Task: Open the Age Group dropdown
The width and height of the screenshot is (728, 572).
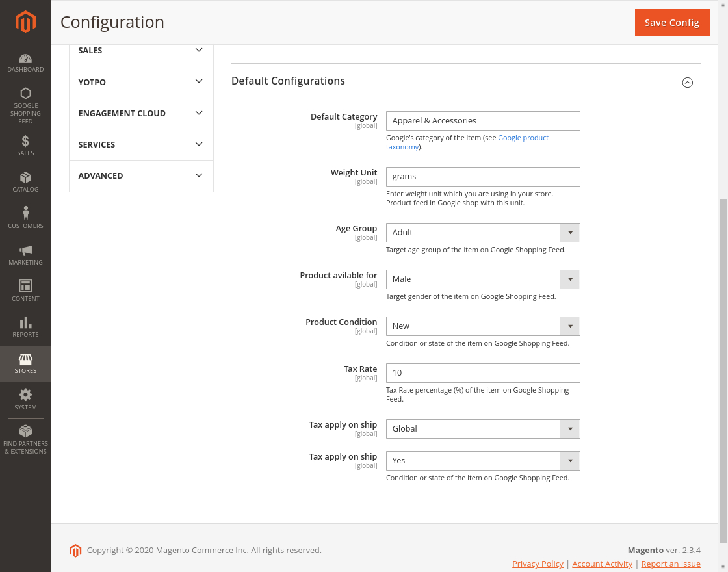Action: 483,233
